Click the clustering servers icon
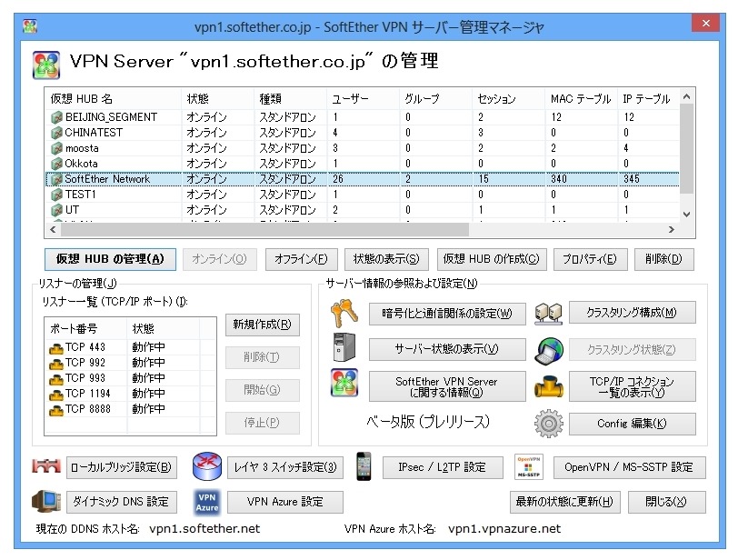The width and height of the screenshot is (738, 560). click(x=549, y=314)
